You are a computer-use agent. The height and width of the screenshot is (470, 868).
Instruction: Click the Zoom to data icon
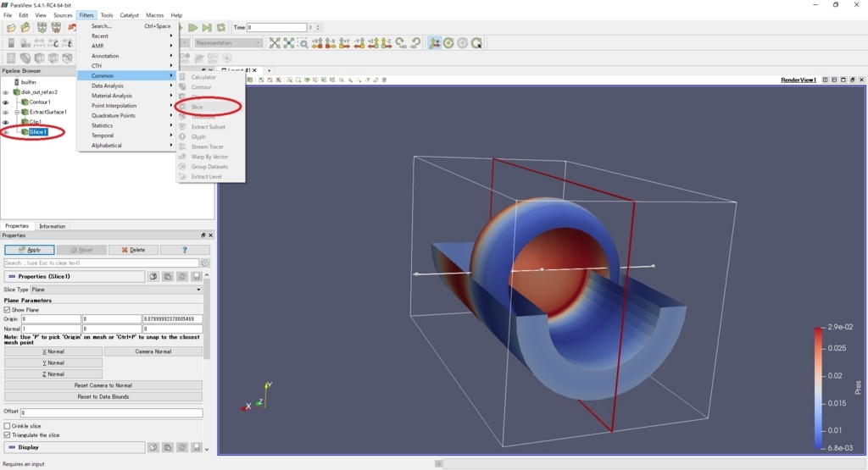(x=289, y=43)
